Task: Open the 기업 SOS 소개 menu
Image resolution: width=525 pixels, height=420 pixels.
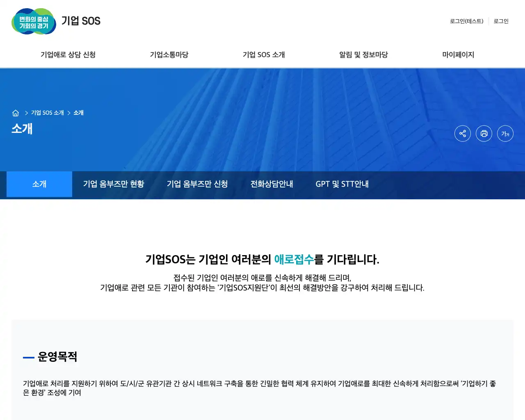Action: pos(264,55)
